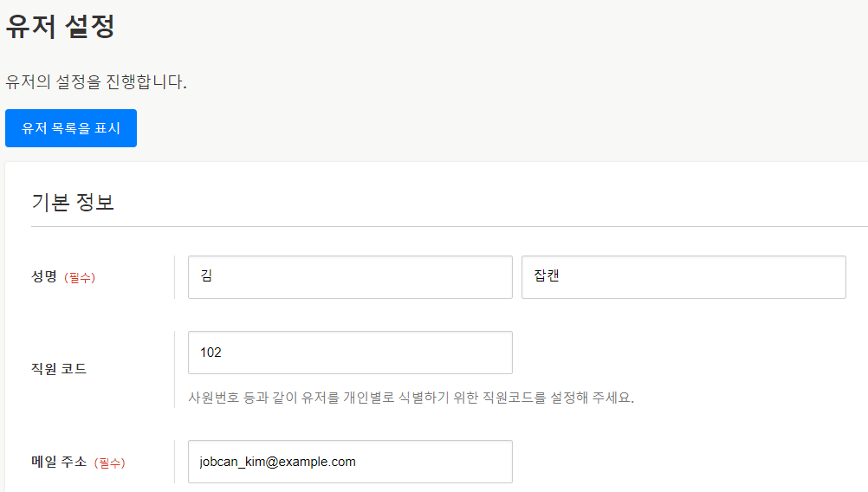Click the red (필수) marker beside 메일 주소
This screenshot has width=868, height=492.
click(x=109, y=463)
